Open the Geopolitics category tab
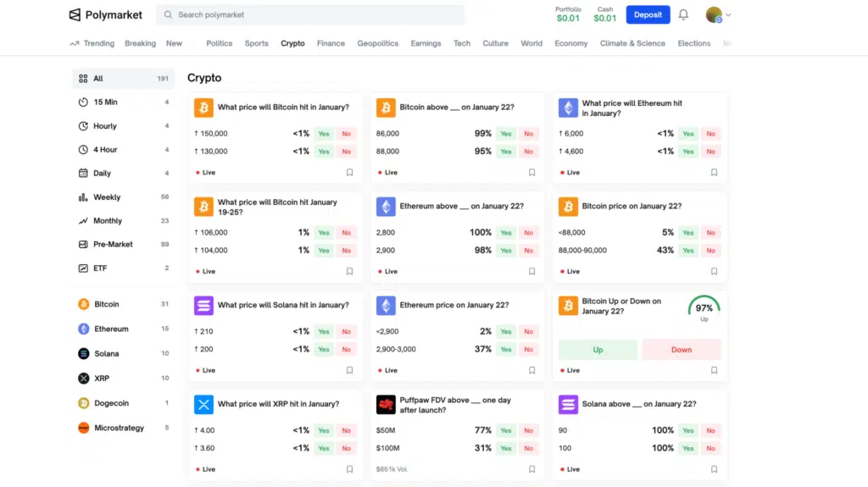The image size is (868, 487). tap(377, 43)
